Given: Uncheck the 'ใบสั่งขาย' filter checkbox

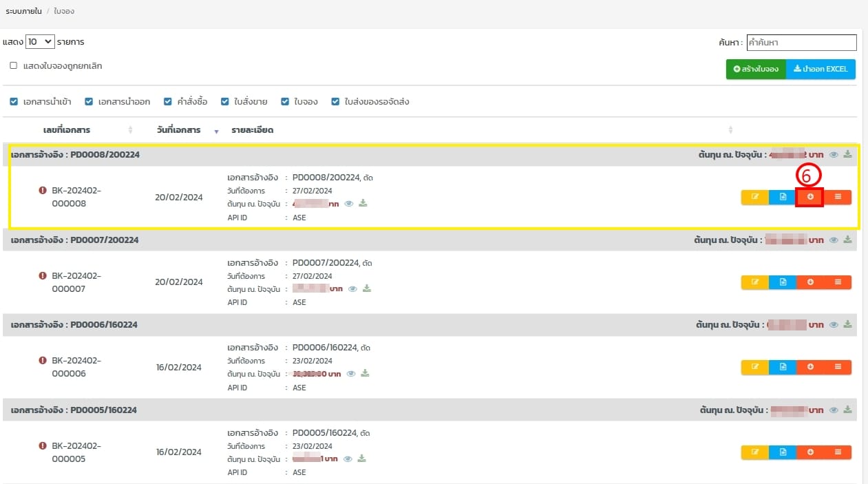Looking at the screenshot, I should tap(224, 102).
